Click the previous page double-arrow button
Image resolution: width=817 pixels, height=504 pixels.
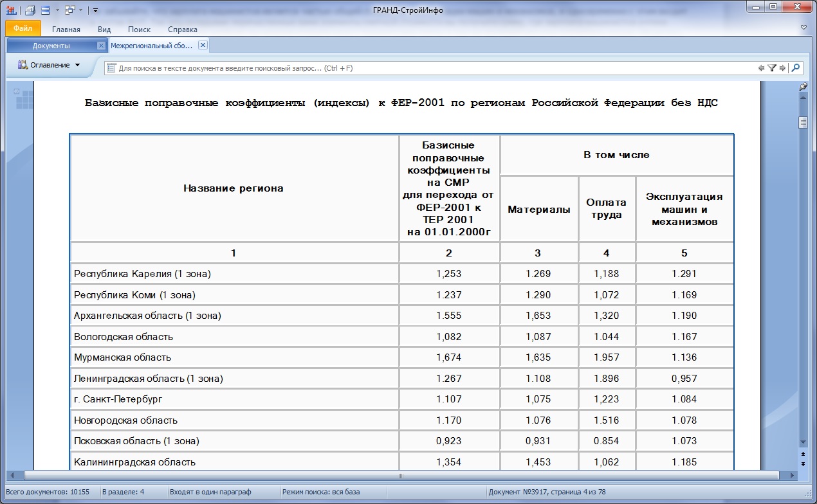(x=803, y=455)
